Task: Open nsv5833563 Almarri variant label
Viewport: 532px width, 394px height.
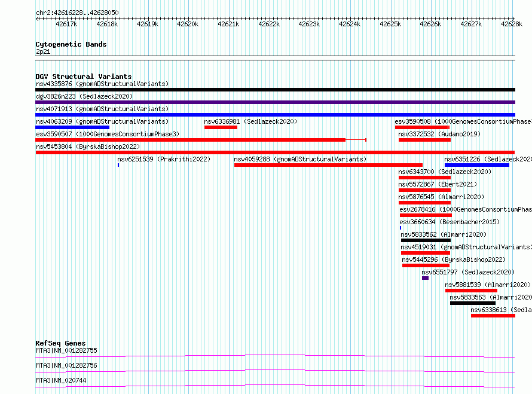Action: click(x=491, y=297)
